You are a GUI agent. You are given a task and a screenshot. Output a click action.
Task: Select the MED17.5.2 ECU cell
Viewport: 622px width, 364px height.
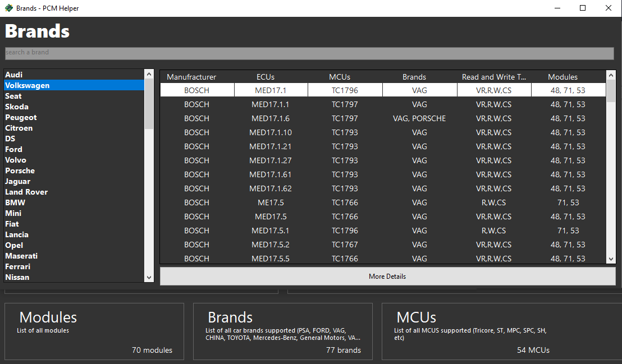(271, 245)
